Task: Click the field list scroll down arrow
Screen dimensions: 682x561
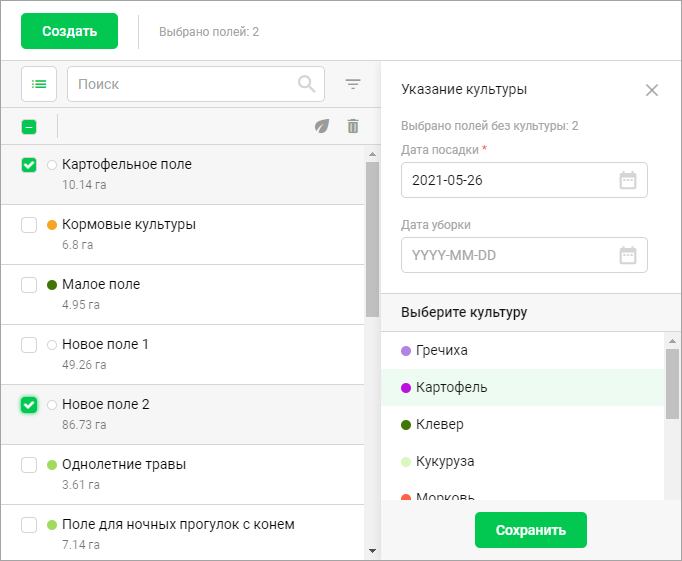Action: [x=372, y=549]
